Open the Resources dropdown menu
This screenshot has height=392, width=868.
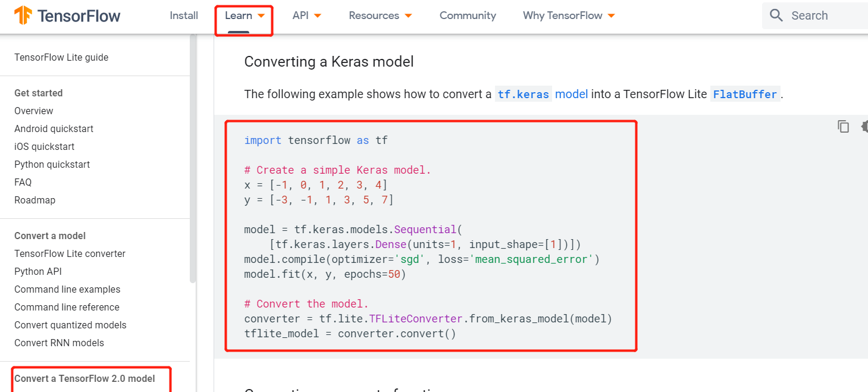click(380, 15)
